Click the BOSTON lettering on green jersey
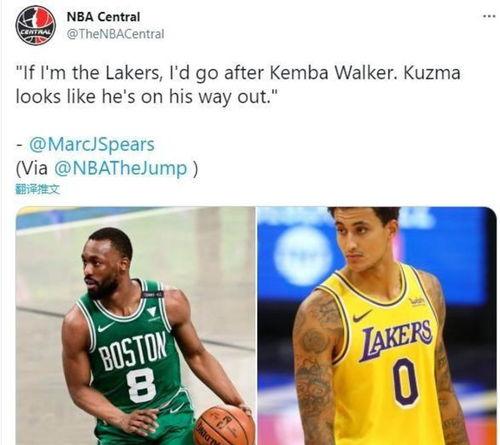The width and height of the screenshot is (500, 445). [133, 351]
